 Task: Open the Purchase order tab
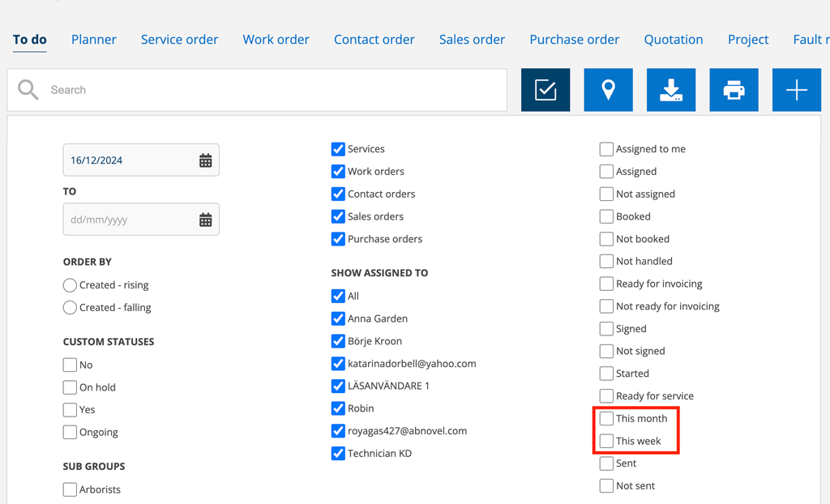tap(575, 40)
